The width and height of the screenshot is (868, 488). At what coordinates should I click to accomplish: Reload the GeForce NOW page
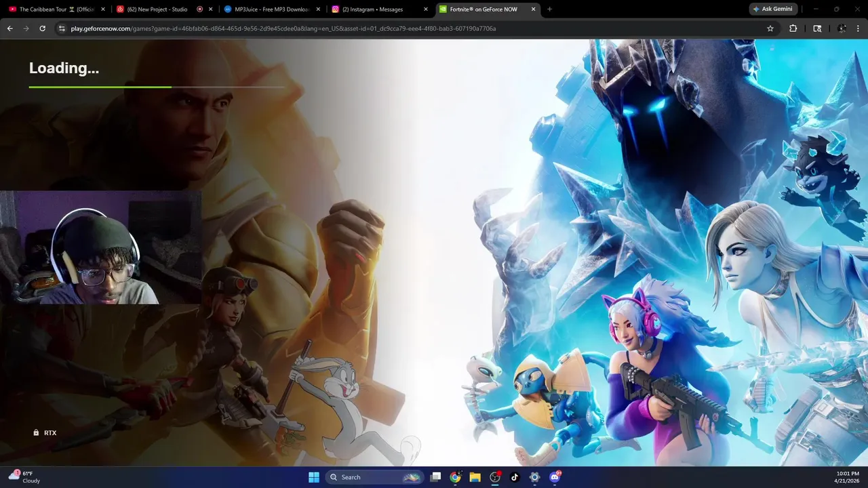tap(42, 28)
